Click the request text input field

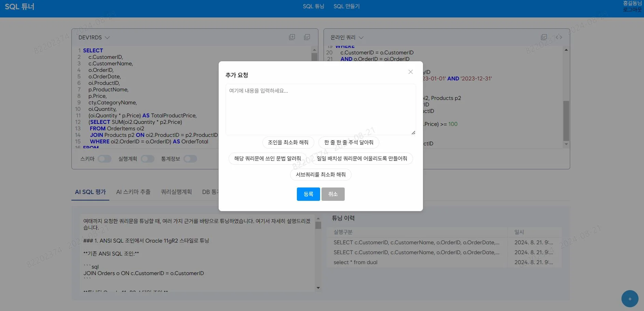(x=320, y=109)
